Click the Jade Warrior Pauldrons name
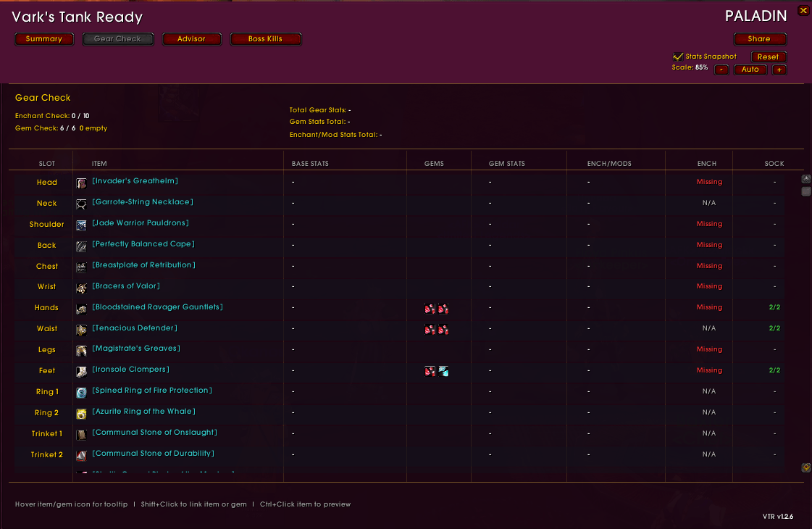The image size is (812, 529). click(141, 222)
